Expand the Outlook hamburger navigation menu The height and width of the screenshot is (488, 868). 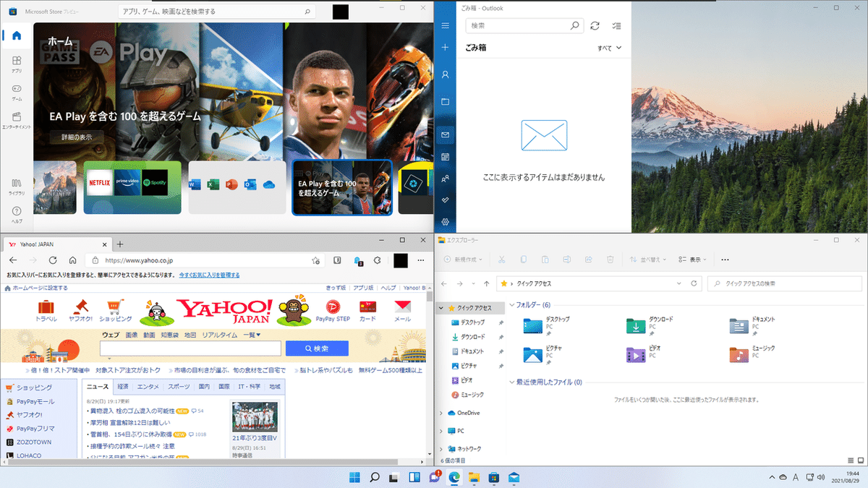click(x=446, y=26)
